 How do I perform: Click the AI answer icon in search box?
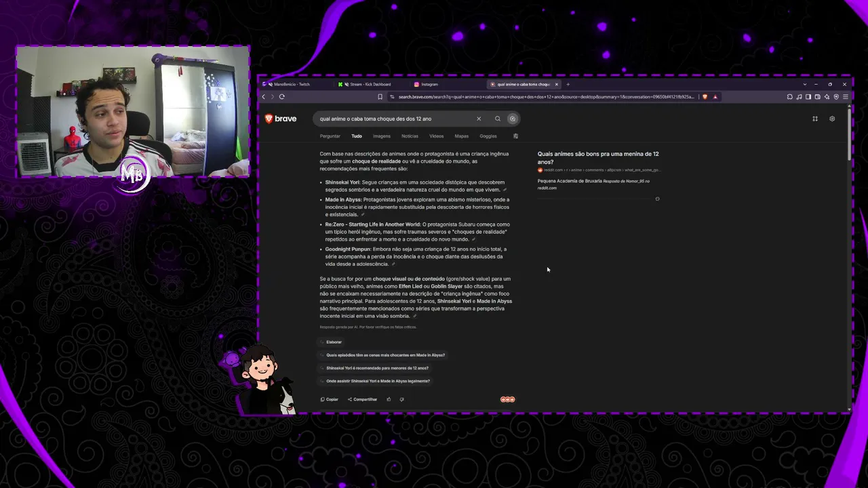click(513, 119)
